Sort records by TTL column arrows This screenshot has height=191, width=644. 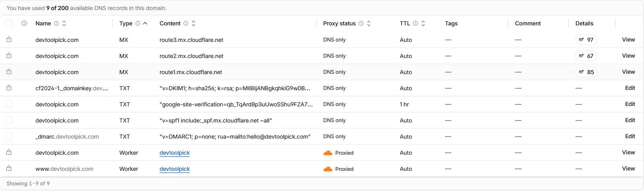tap(423, 23)
